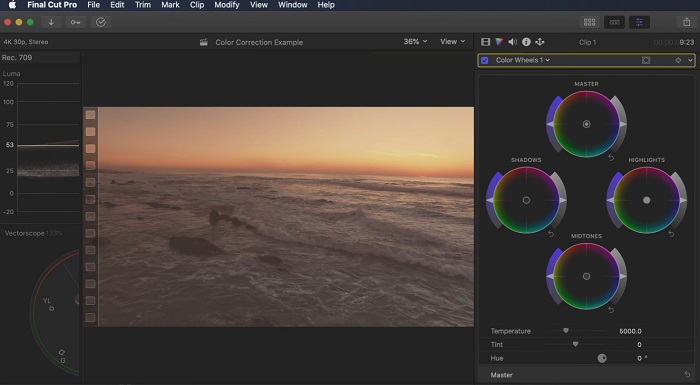Open the Apple menu

pos(12,5)
